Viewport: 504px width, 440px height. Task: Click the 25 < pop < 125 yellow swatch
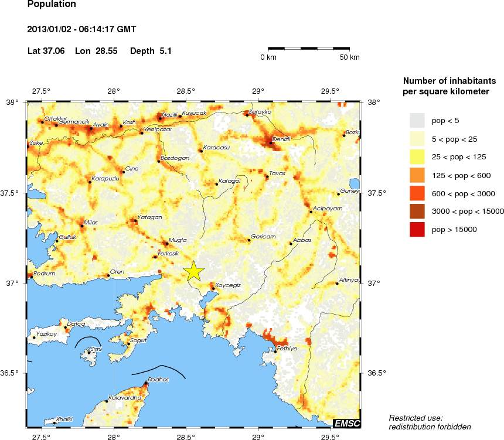coord(417,157)
